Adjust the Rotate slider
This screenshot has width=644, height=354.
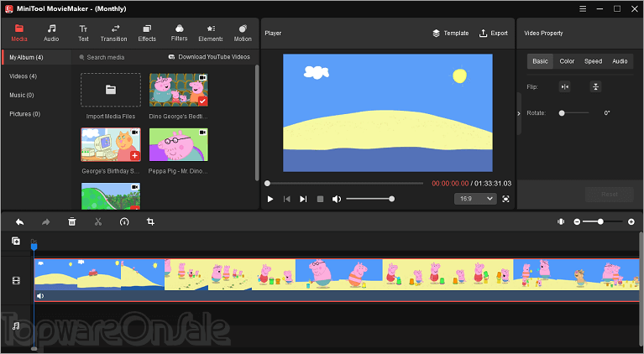click(x=574, y=113)
